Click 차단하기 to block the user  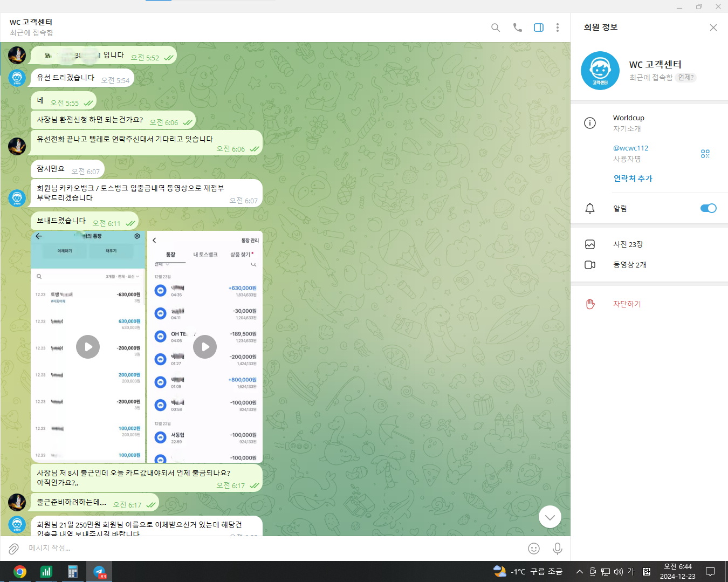(x=627, y=304)
